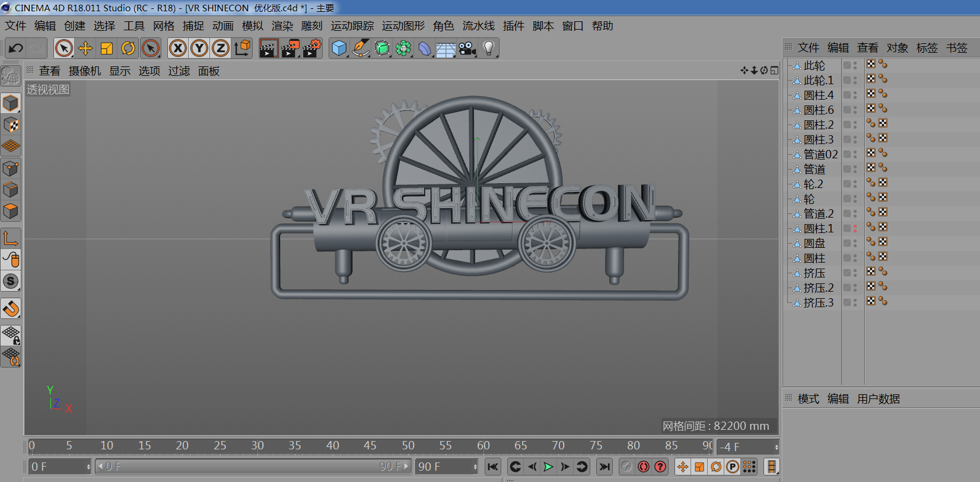Select the 管道02 object
This screenshot has height=482, width=980.
click(821, 154)
